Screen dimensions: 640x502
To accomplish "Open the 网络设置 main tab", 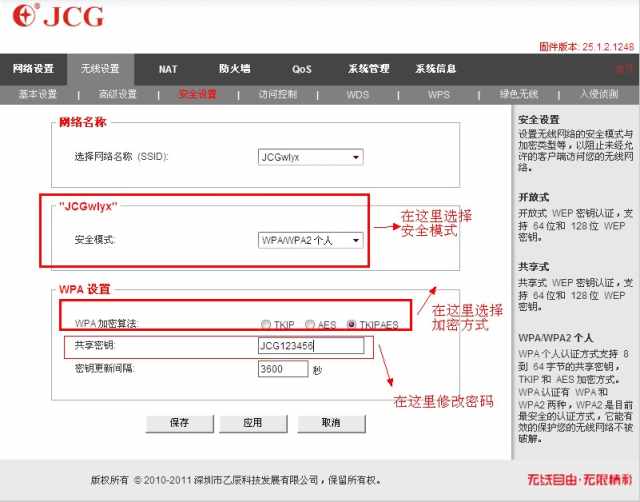I will (x=33, y=69).
